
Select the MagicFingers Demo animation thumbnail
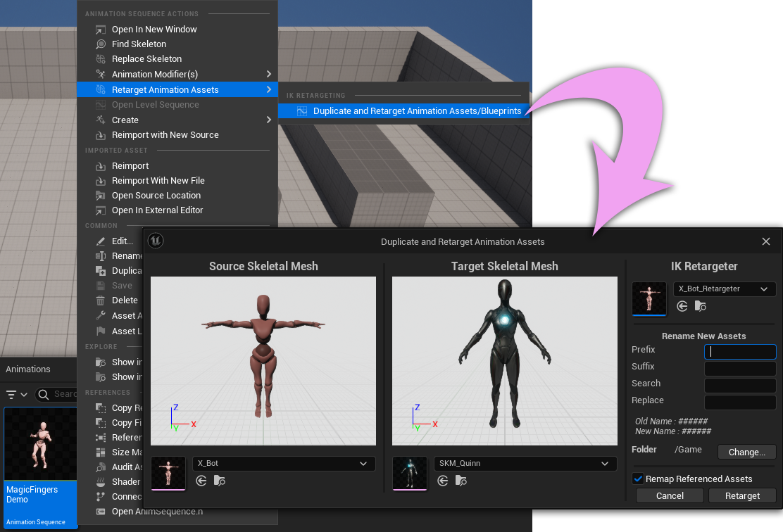coord(40,444)
